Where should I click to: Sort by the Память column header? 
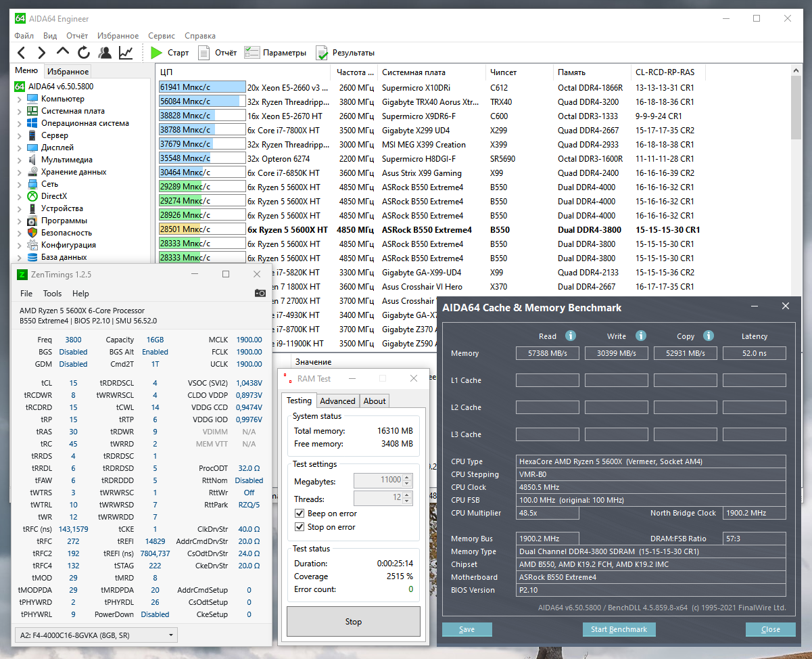pos(593,72)
